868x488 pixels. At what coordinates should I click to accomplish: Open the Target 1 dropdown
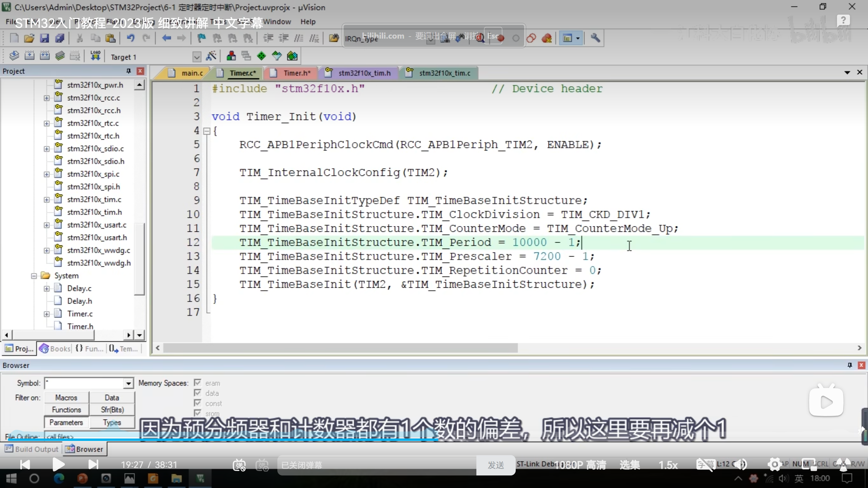197,57
